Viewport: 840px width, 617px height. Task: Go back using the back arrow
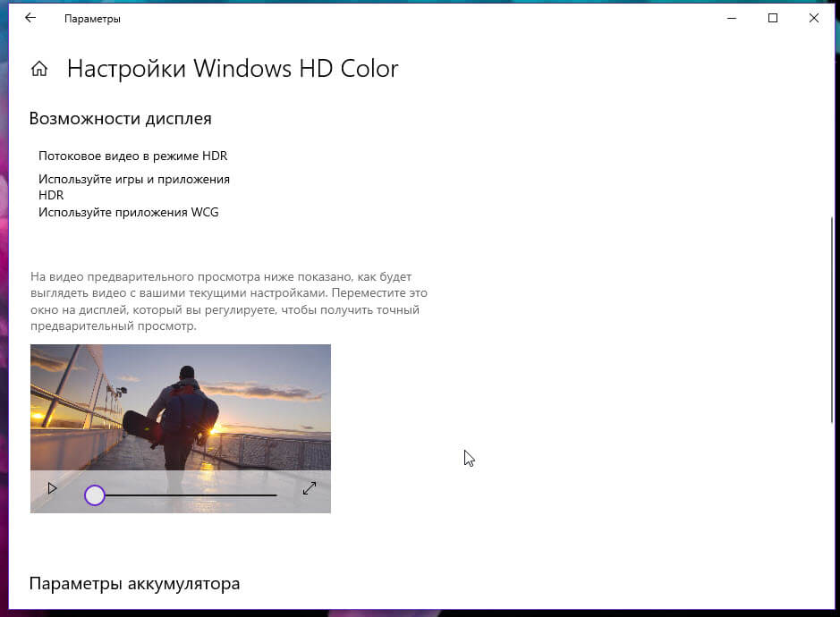[x=30, y=18]
